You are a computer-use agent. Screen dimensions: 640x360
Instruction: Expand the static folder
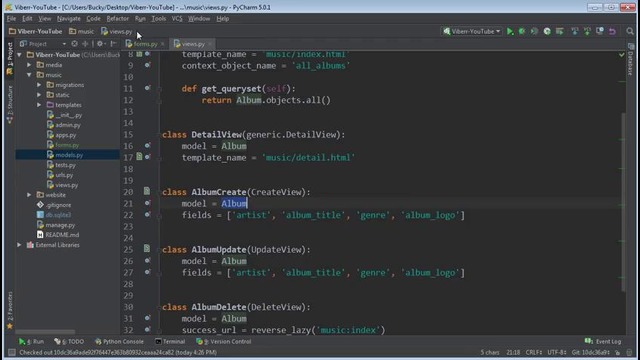(39, 95)
